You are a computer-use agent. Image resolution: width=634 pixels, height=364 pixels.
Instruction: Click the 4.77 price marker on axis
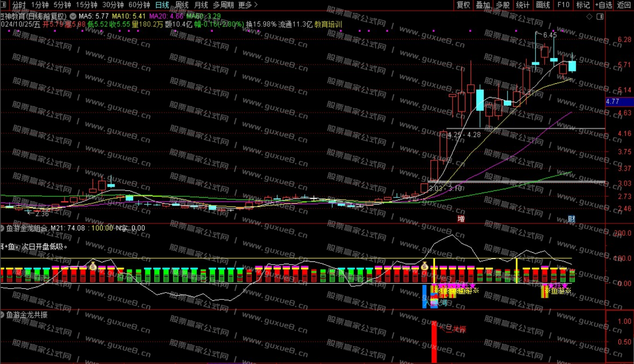click(612, 102)
